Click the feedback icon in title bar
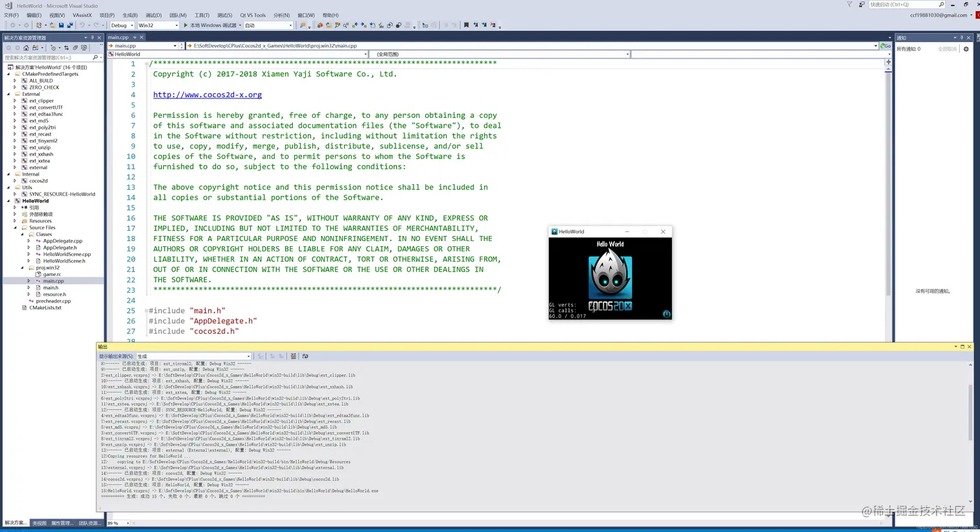 pos(861,5)
